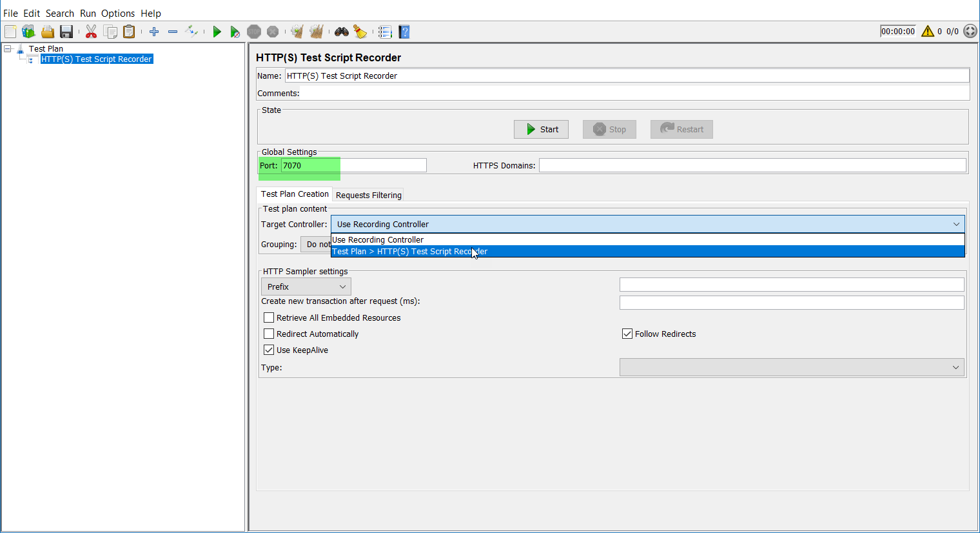The image size is (980, 533).
Task: Open the Edit menu
Action: coord(32,13)
